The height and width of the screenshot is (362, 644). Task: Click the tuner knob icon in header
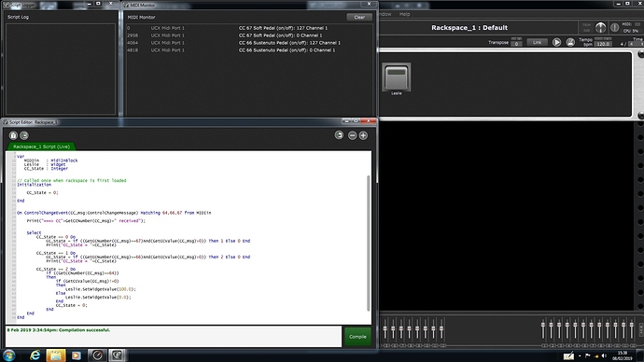click(600, 27)
